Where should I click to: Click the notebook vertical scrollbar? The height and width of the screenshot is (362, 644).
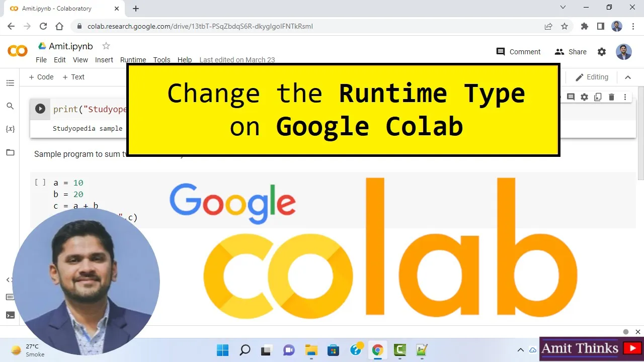pos(640,133)
